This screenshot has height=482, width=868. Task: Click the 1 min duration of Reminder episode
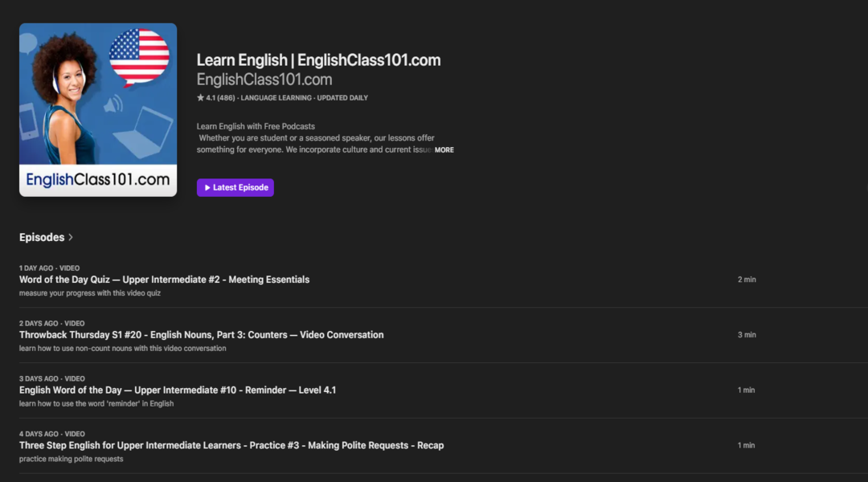click(x=746, y=390)
